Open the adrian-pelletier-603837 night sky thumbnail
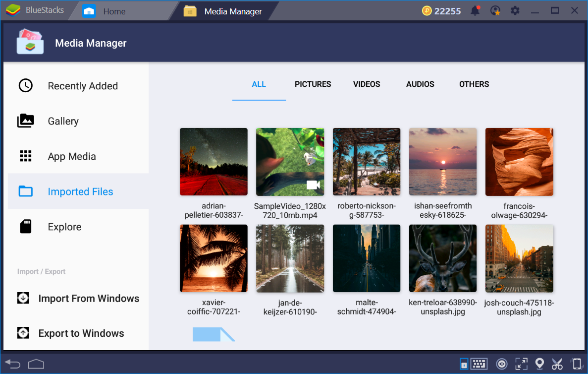Viewport: 588px width, 374px height. click(x=214, y=162)
